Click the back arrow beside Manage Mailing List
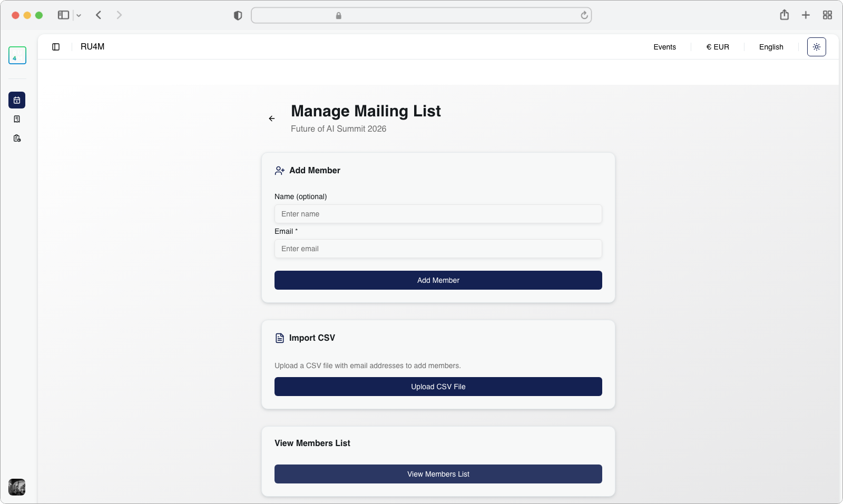This screenshot has height=504, width=843. (272, 118)
